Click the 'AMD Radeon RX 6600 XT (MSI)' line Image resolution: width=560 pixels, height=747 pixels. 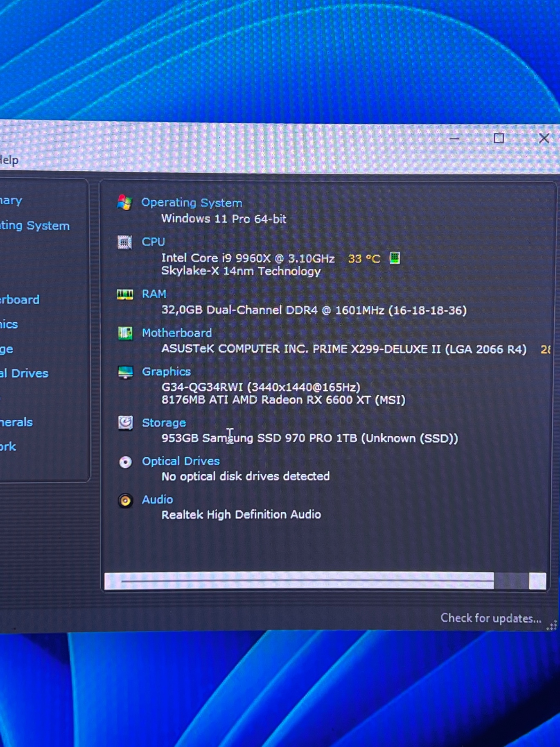point(283,400)
